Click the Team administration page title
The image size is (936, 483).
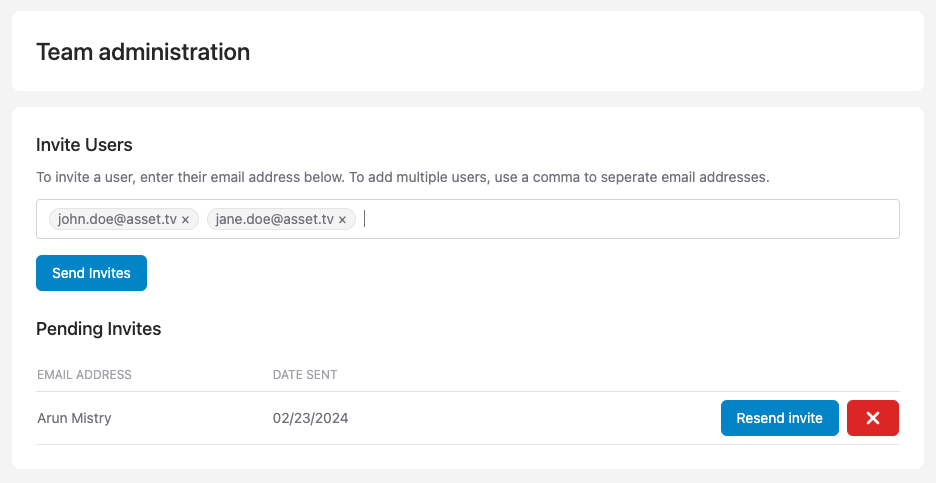click(143, 51)
